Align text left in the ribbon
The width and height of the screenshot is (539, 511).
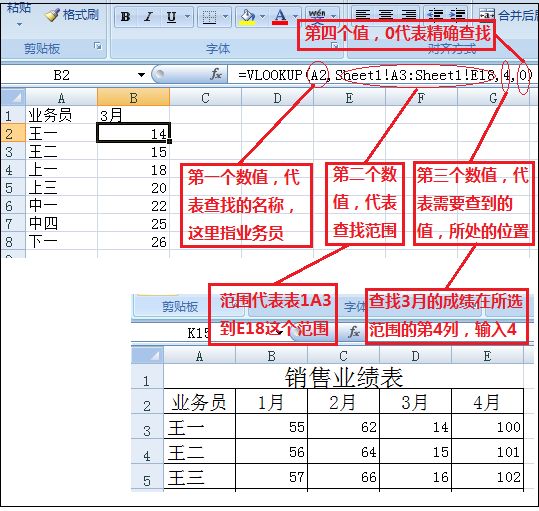click(363, 14)
